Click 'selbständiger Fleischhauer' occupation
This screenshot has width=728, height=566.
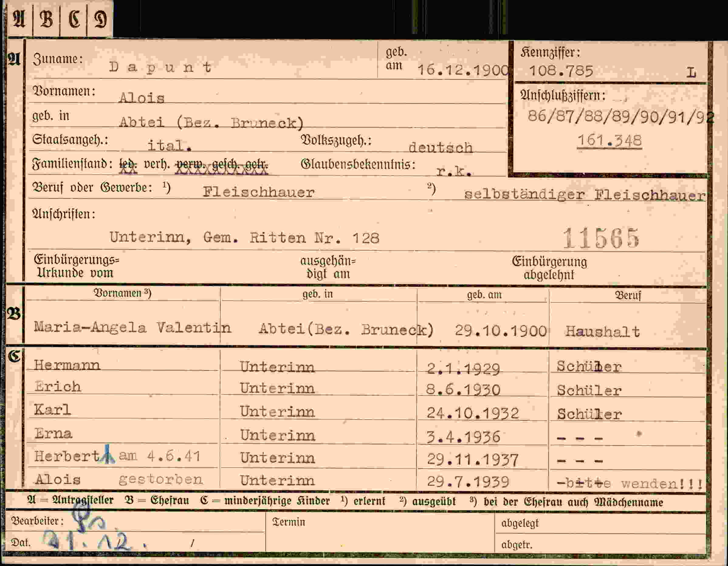point(585,195)
